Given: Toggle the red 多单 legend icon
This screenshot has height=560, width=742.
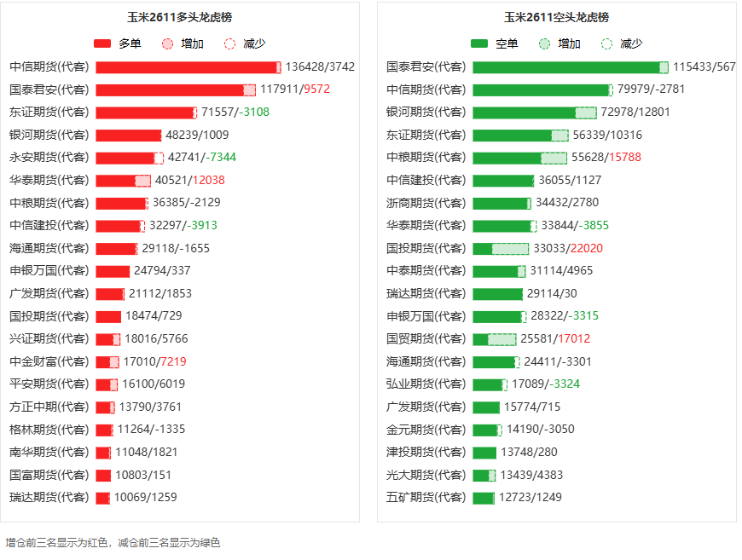Looking at the screenshot, I should coord(102,44).
